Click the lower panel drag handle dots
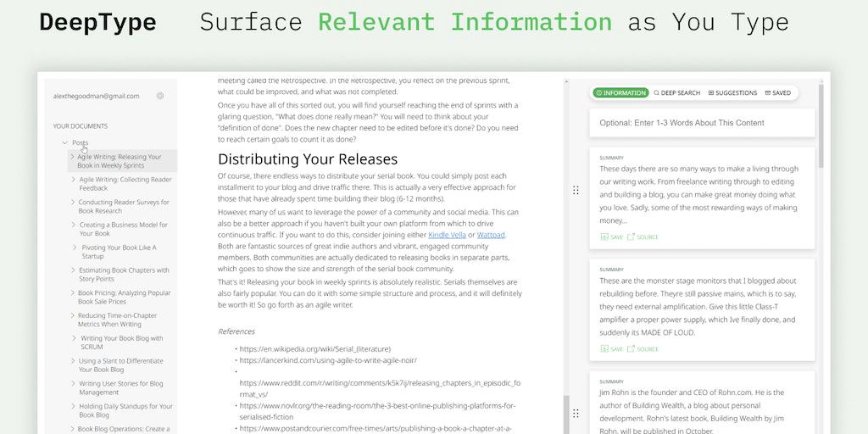The image size is (868, 434). click(x=576, y=414)
